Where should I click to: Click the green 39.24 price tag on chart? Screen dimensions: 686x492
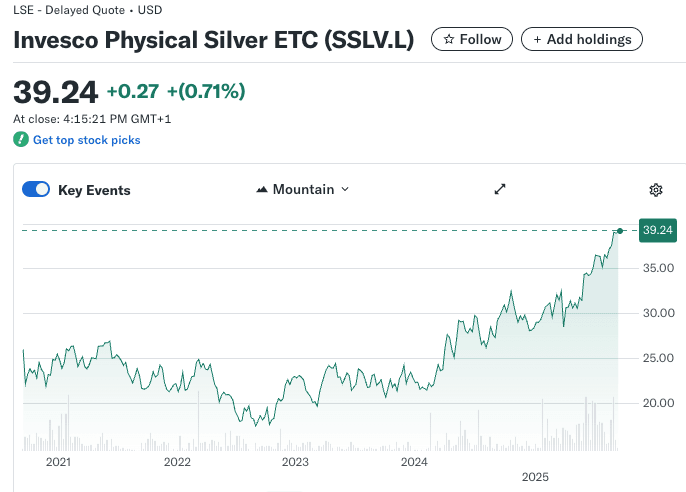click(656, 231)
